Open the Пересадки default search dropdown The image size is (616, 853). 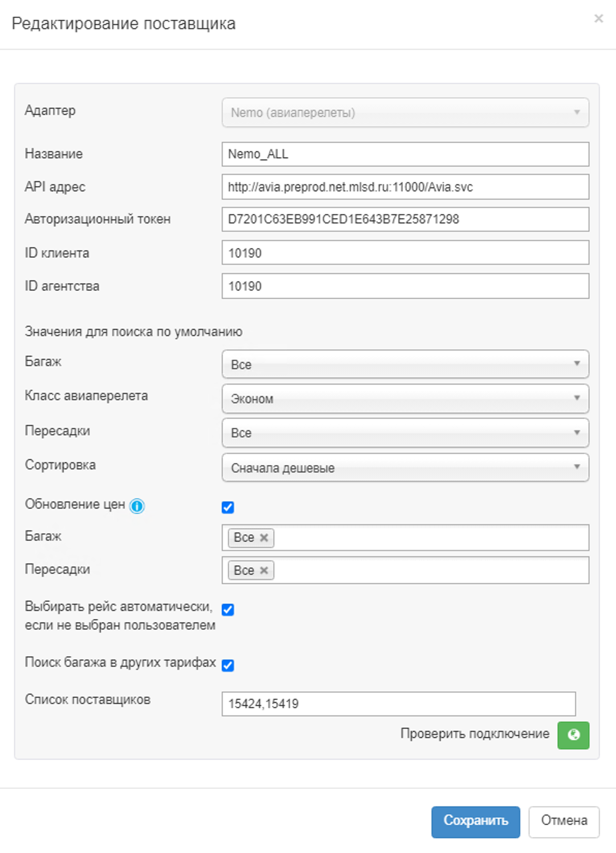[x=405, y=433]
